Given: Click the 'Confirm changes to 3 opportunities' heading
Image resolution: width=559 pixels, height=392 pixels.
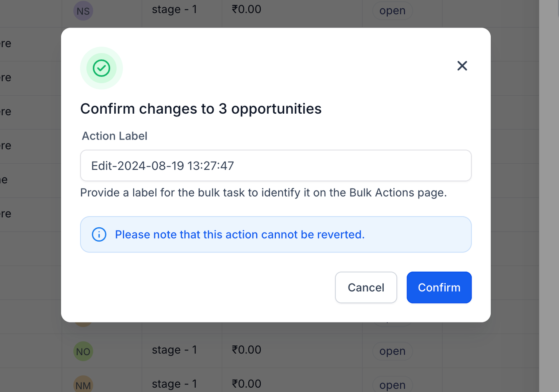Looking at the screenshot, I should click(x=201, y=109).
